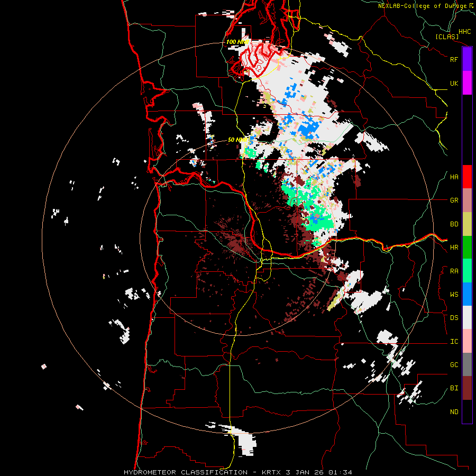The image size is (476, 476).
Task: Click the UK magenta legend swatch
Action: (x=467, y=83)
